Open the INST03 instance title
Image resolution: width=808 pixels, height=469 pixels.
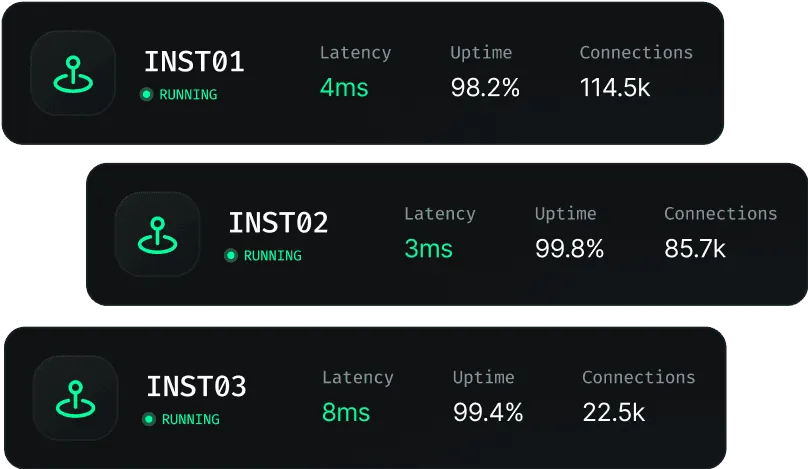196,386
